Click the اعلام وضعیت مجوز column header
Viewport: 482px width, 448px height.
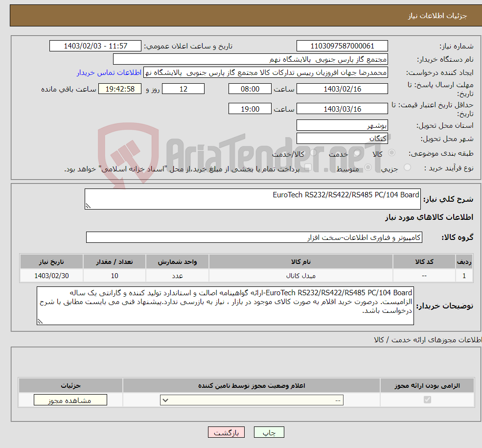point(252,385)
